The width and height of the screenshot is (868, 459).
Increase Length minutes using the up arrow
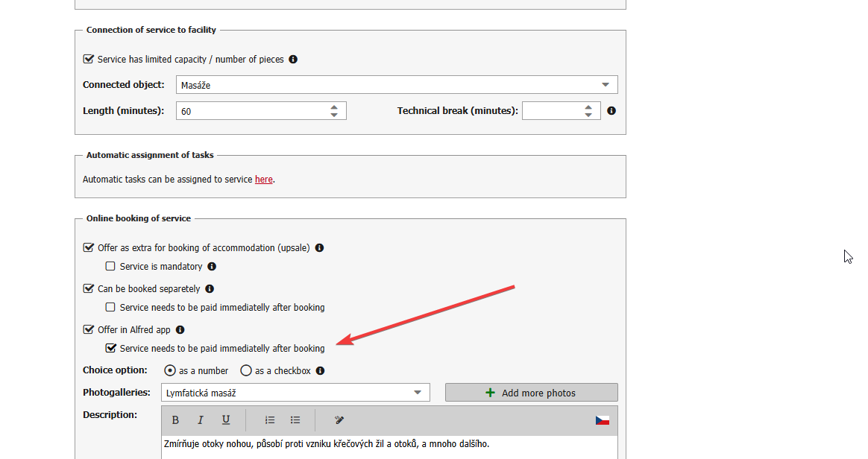(x=334, y=107)
